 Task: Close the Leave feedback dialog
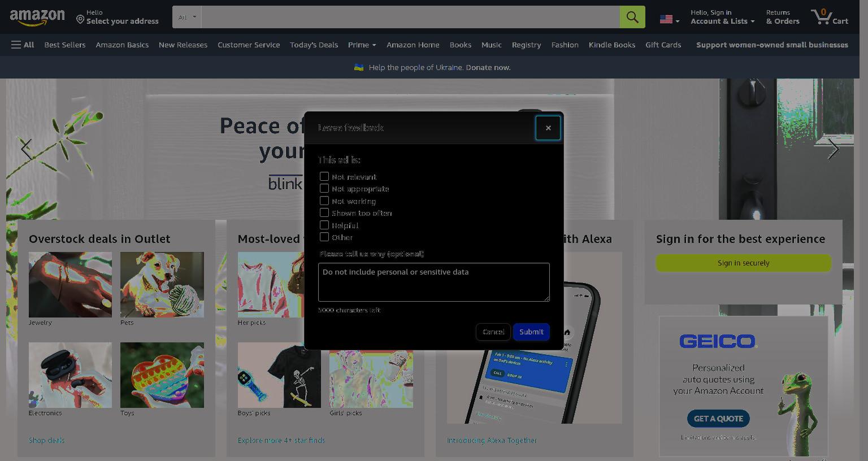pyautogui.click(x=548, y=128)
